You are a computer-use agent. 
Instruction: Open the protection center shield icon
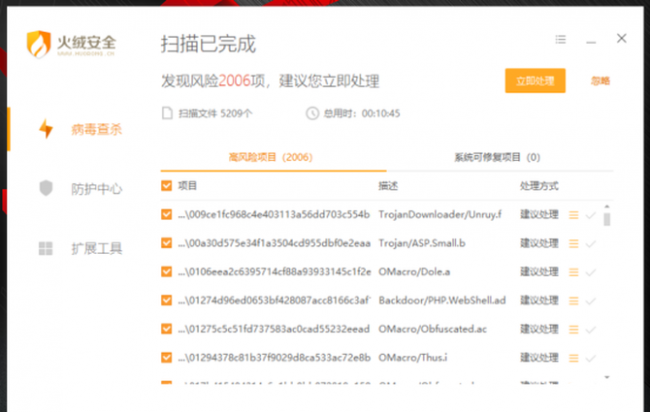click(46, 188)
